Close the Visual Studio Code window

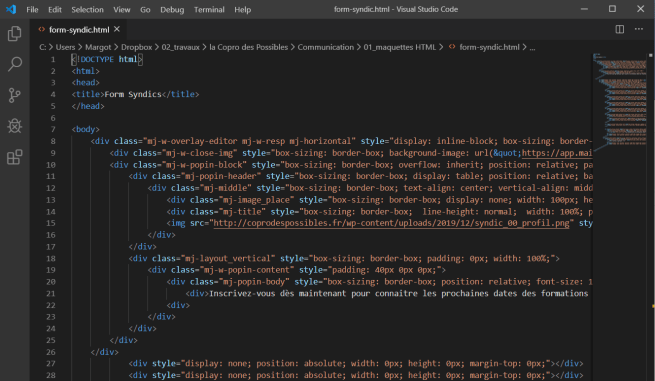point(640,9)
